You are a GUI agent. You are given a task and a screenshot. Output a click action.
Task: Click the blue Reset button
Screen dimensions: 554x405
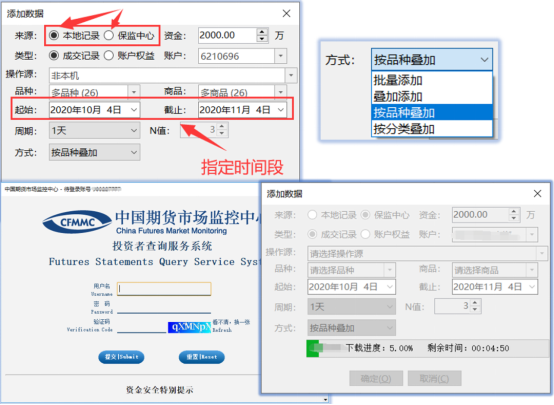pos(202,357)
